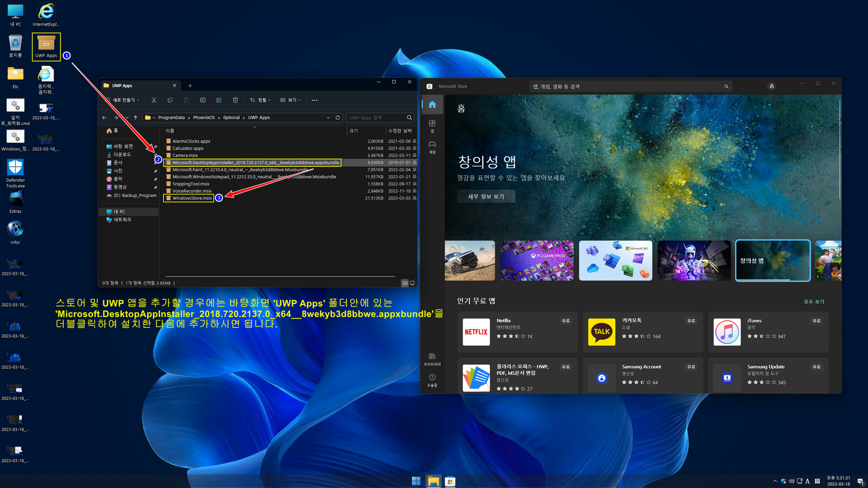Select the UWP Apps folder icon on desktop
This screenshot has height=488, width=868.
(x=46, y=46)
